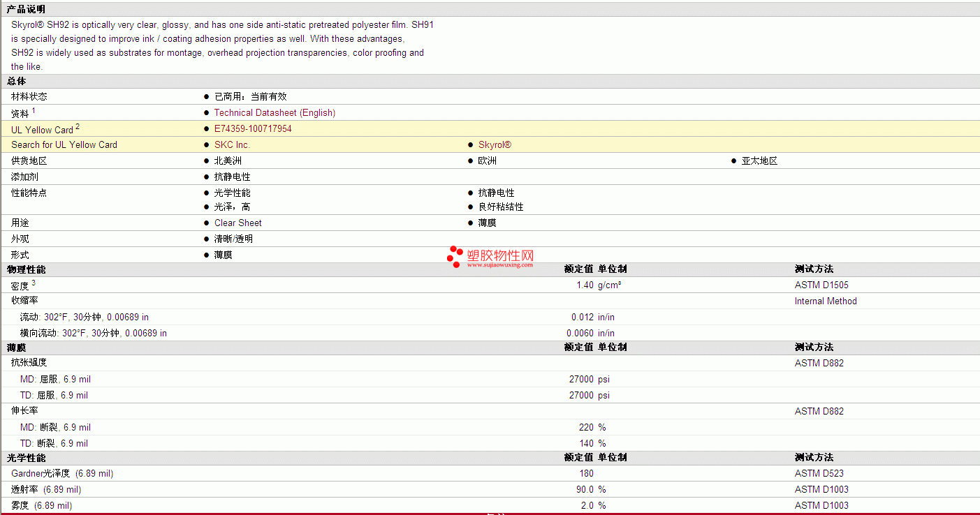Click 薄膜 in the 形式 row
980x515 pixels.
click(224, 255)
